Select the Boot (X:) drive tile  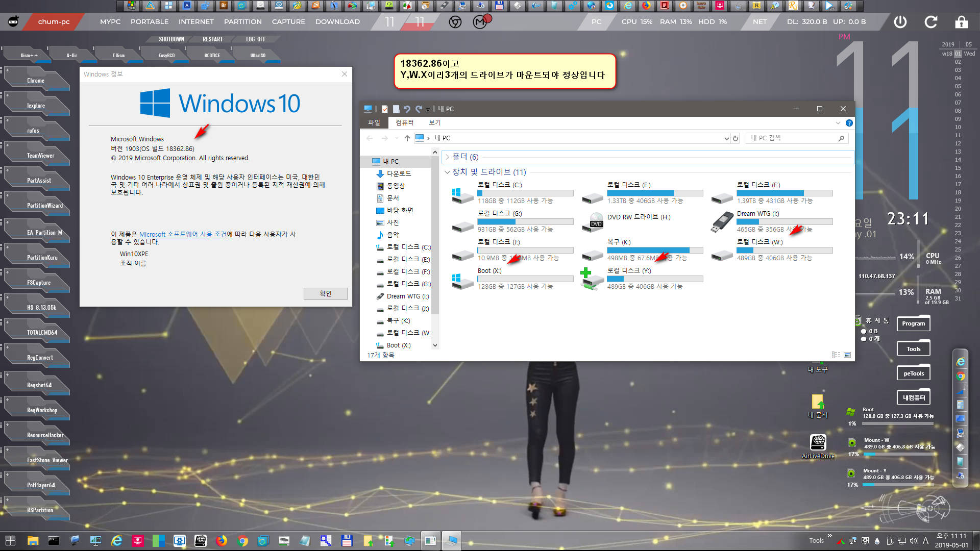coord(512,279)
